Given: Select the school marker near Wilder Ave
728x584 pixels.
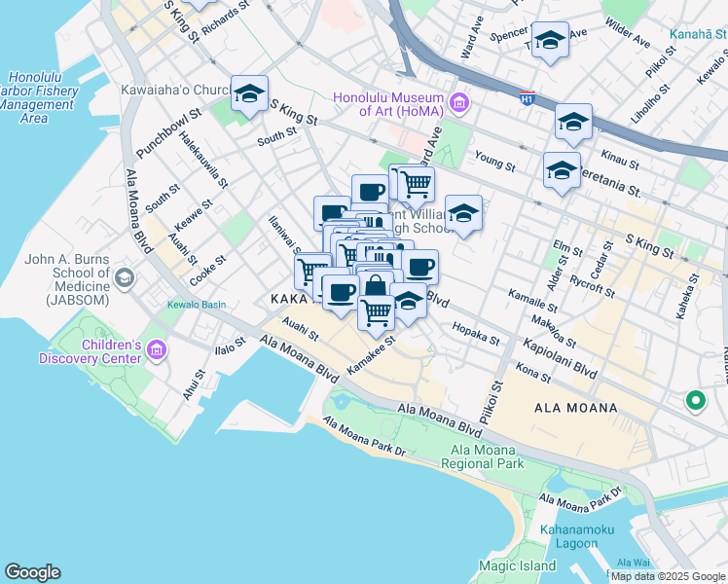Looking at the screenshot, I should point(550,41).
